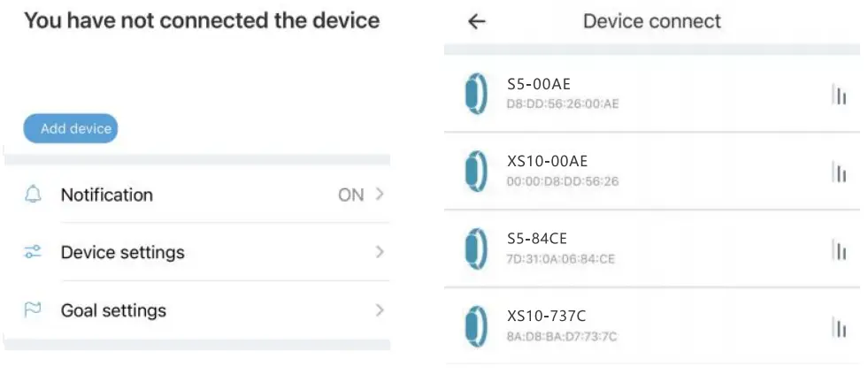Image resolution: width=868 pixels, height=382 pixels.
Task: Click the XS10-00AE watch band icon
Action: point(475,170)
